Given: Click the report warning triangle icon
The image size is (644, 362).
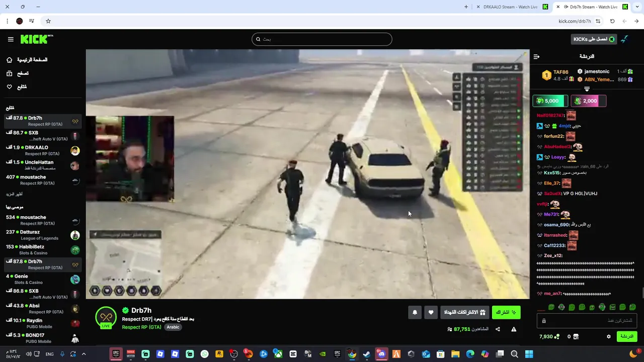Looking at the screenshot, I should click(x=514, y=329).
